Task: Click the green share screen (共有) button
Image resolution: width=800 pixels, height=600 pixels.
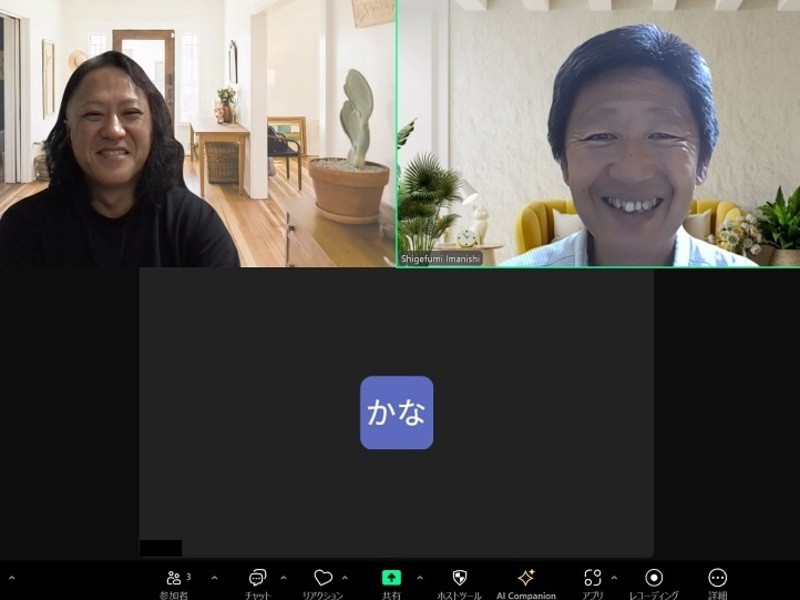Action: (391, 579)
